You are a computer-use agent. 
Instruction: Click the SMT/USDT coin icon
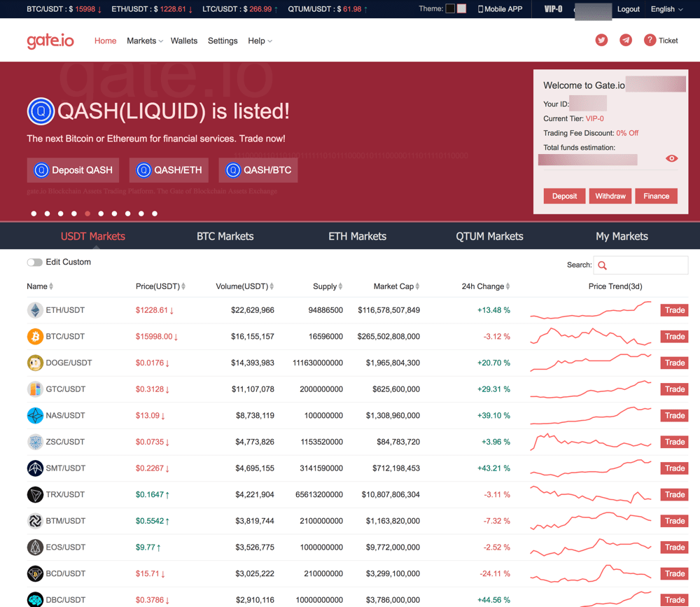(x=35, y=468)
